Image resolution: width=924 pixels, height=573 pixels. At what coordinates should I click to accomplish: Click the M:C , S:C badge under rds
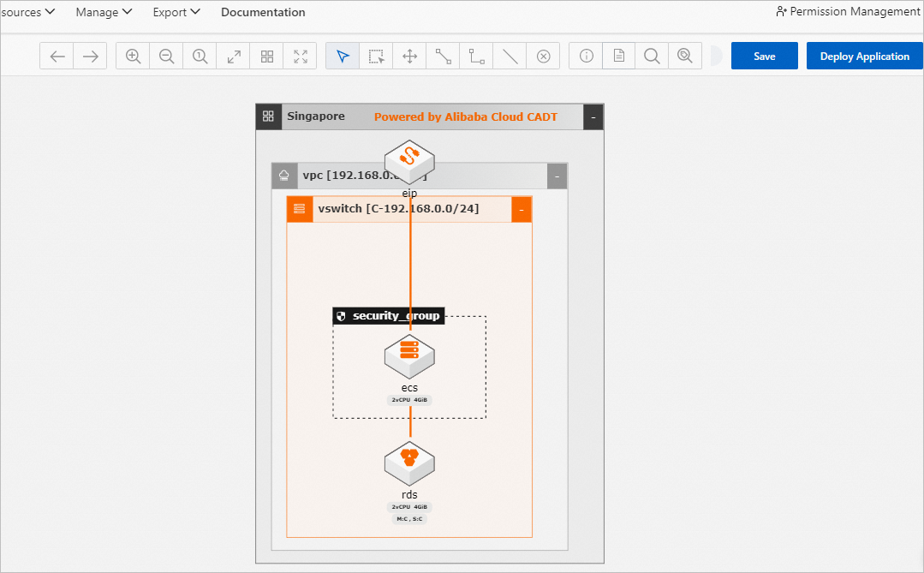click(409, 519)
